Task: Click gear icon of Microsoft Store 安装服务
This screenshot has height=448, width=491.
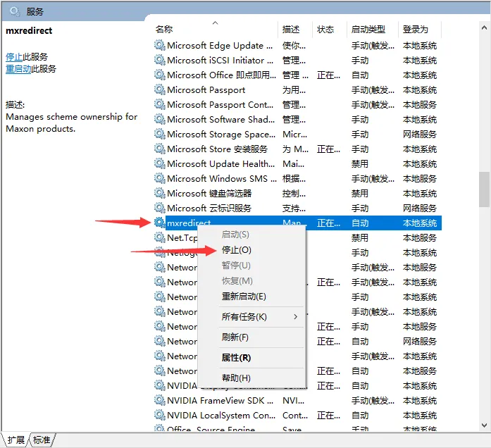Action: [160, 149]
